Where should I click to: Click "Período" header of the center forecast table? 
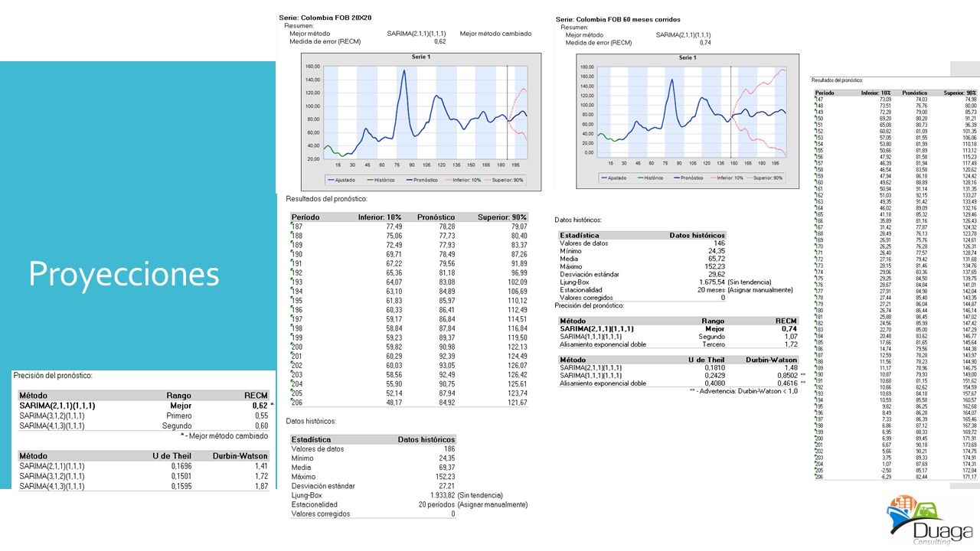305,217
